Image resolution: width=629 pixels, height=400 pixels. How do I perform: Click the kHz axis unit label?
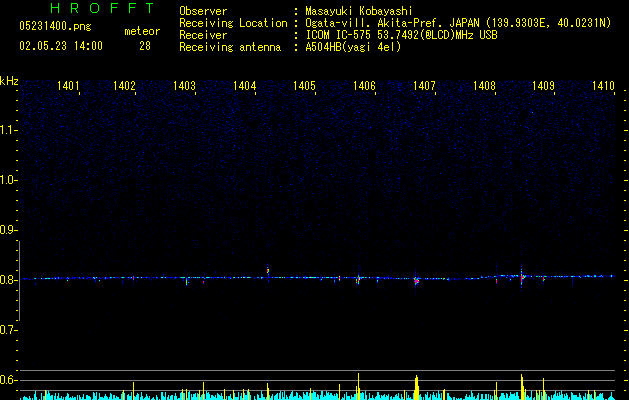9,81
